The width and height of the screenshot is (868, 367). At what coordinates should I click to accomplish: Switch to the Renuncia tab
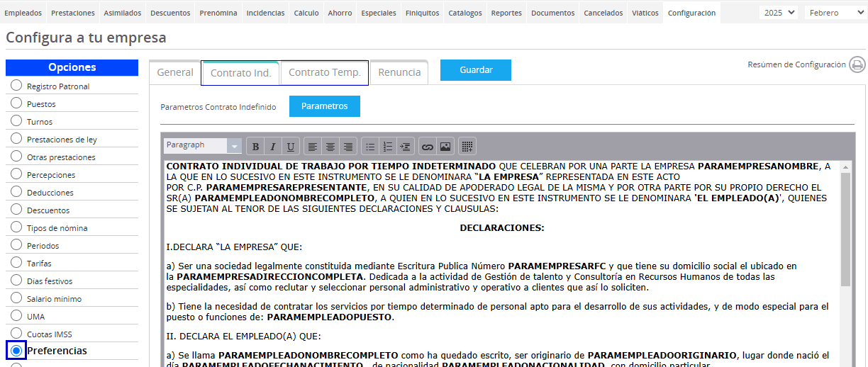[399, 72]
